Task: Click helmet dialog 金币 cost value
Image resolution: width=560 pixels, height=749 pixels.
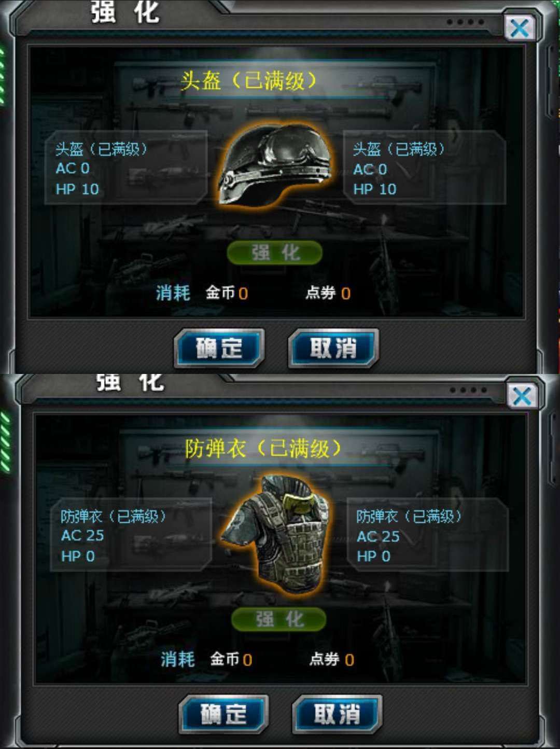Action: coord(243,294)
